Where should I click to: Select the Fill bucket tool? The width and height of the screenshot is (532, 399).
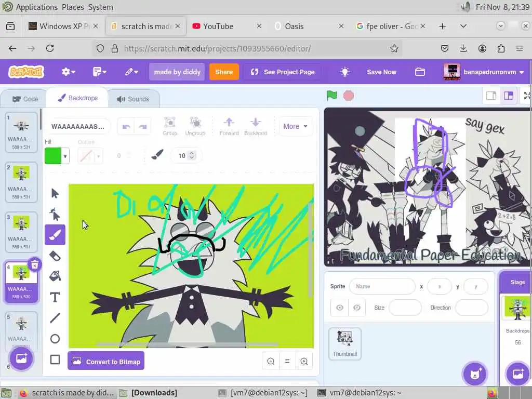pos(55,276)
